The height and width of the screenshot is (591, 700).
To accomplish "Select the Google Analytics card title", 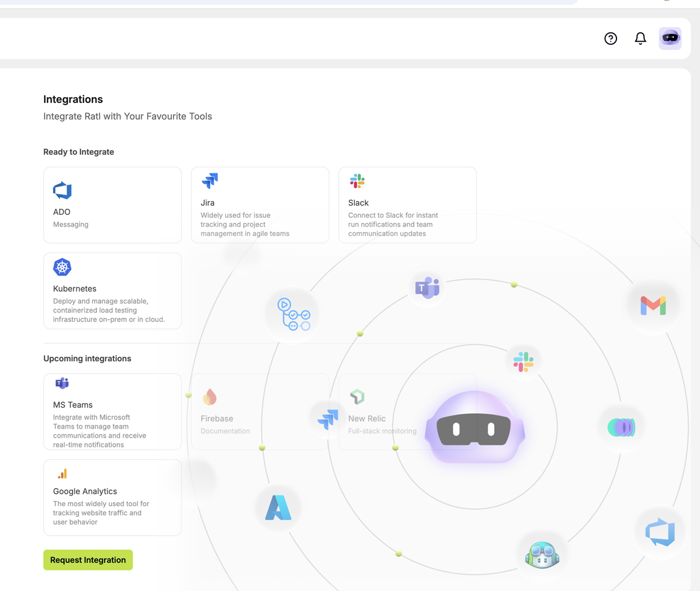I will pos(85,491).
